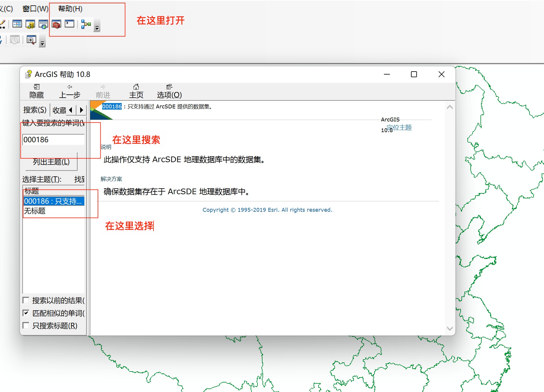Open the ArcToolbox window
Viewport: 544px width, 392px height.
56,24
